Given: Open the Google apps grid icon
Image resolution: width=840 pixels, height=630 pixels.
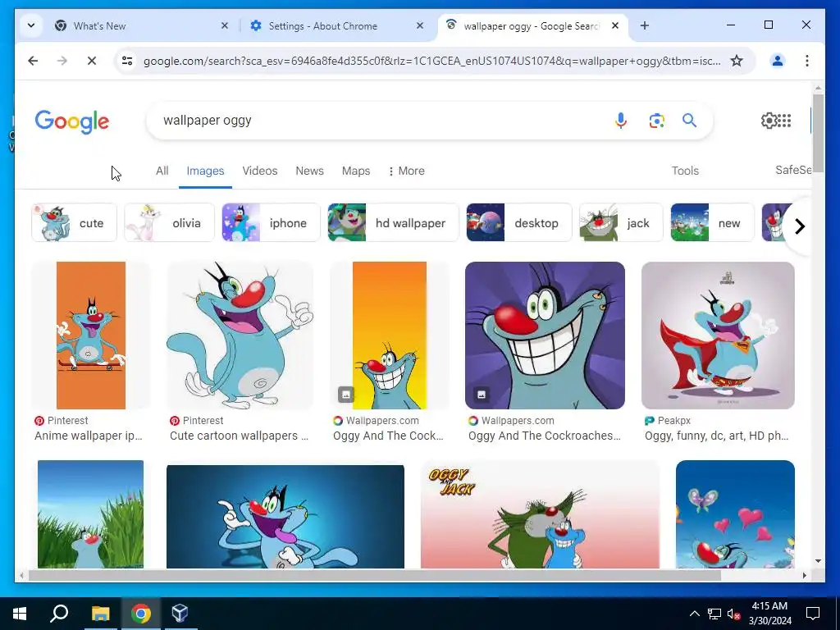Looking at the screenshot, I should tap(784, 121).
